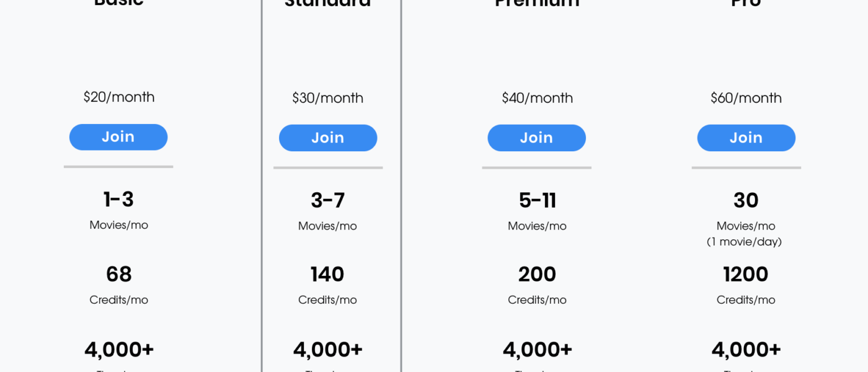Select Join for the $60/month Pro plan
868x372 pixels.
pyautogui.click(x=746, y=138)
